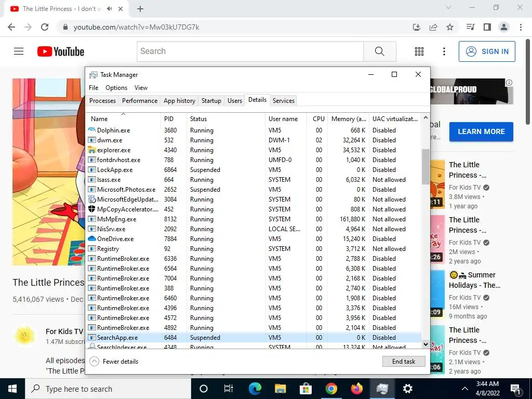Click the MpCopyAccelerator shield icon
This screenshot has height=399, width=532.
click(x=91, y=209)
